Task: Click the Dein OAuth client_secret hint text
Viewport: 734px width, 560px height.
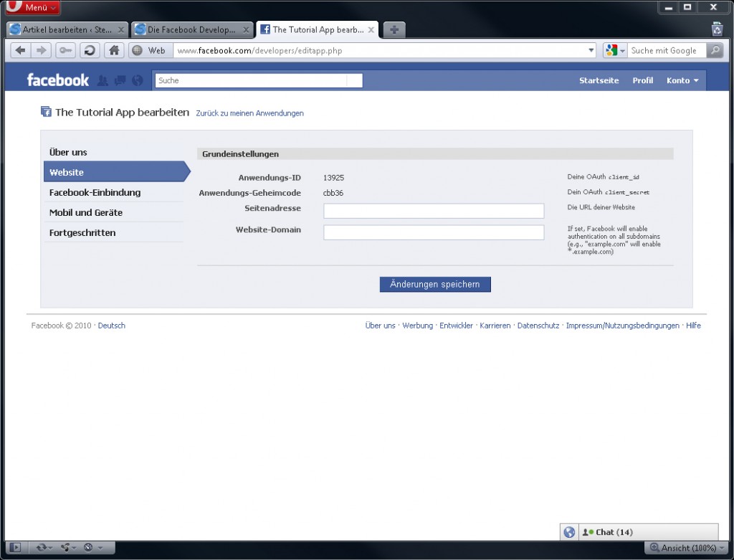Action: pos(608,192)
